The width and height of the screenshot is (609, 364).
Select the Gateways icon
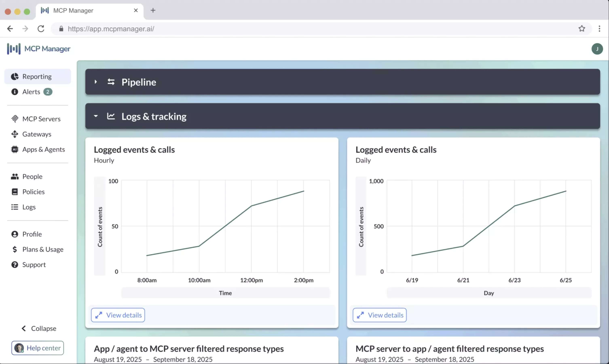point(15,134)
